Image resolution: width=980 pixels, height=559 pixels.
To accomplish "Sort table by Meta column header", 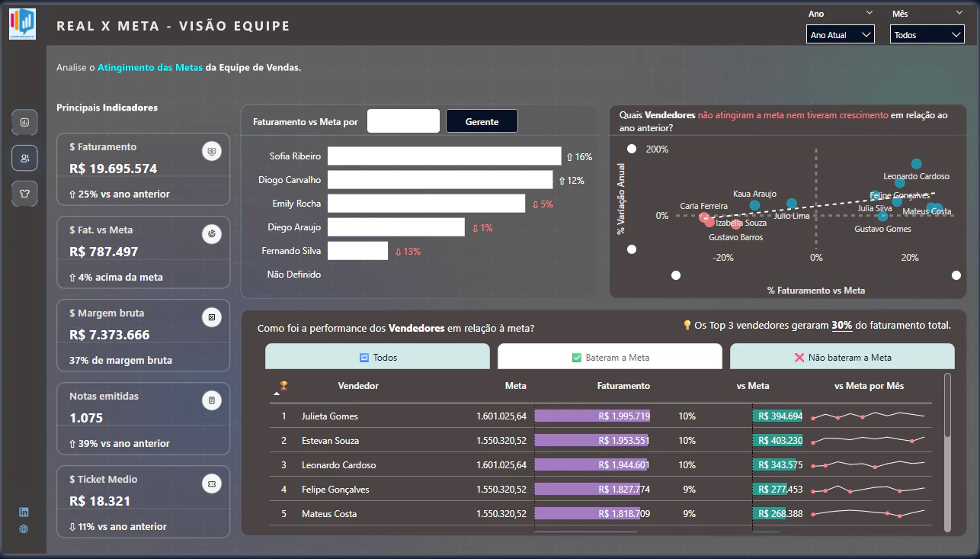I will click(515, 386).
